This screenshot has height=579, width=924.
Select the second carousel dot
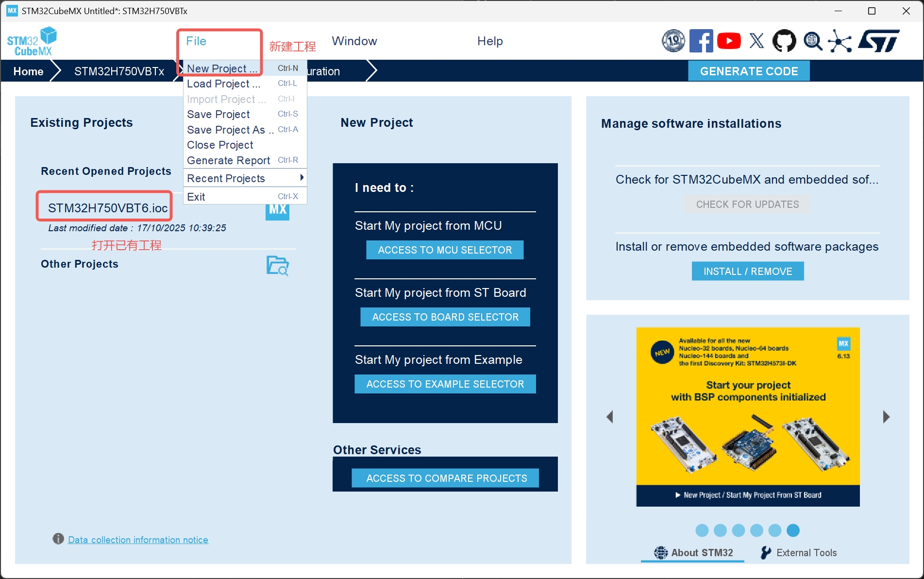721,530
